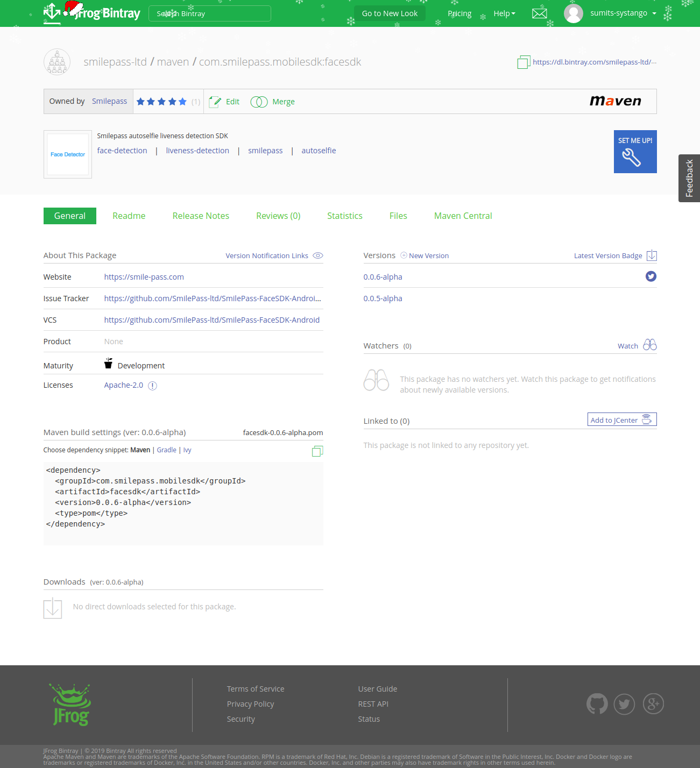Open the Twitter footer icon
The width and height of the screenshot is (700, 768).
click(624, 703)
